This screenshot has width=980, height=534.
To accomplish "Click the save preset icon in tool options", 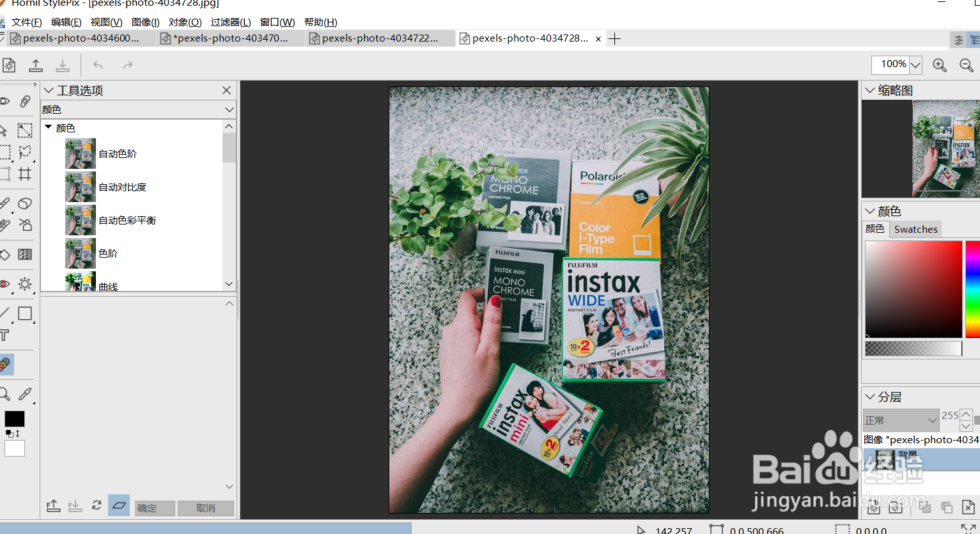I will coord(75,506).
